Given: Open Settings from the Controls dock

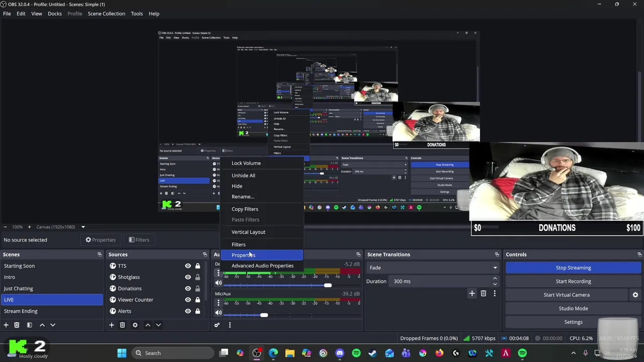Looking at the screenshot, I should point(573,322).
